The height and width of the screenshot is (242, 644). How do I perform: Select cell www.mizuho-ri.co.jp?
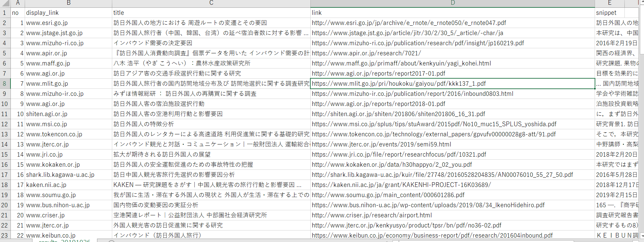point(68,43)
